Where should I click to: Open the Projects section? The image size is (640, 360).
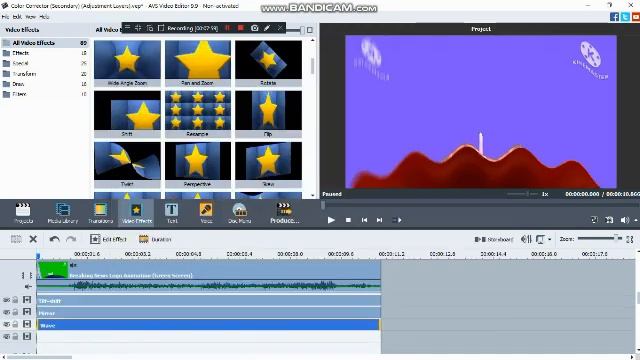(x=23, y=213)
